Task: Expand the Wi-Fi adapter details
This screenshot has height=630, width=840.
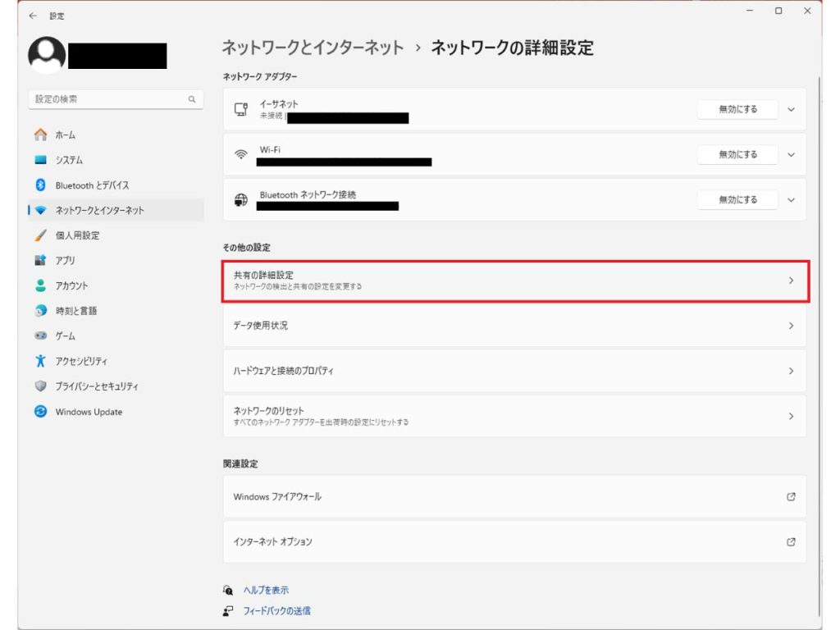Action: (791, 154)
